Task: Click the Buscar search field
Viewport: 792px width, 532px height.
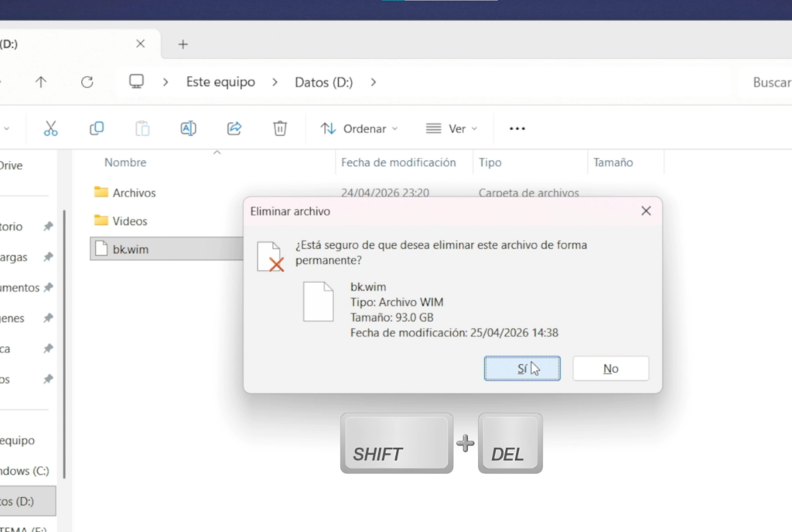Action: pos(770,82)
